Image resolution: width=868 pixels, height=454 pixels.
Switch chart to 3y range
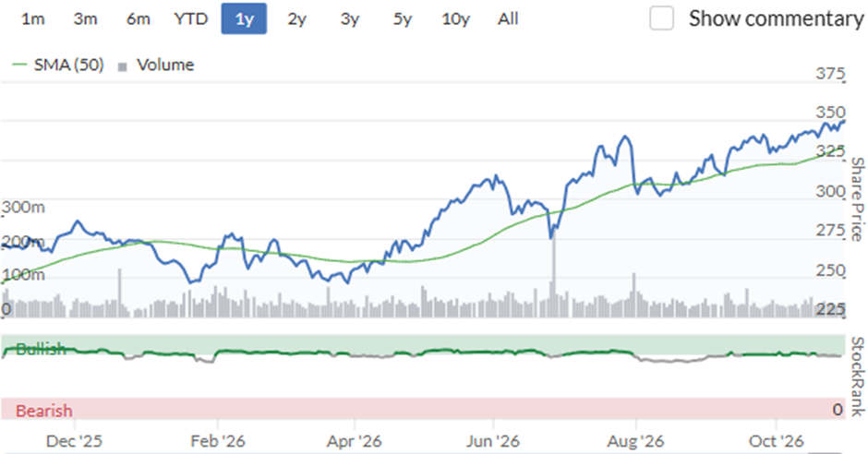[350, 18]
